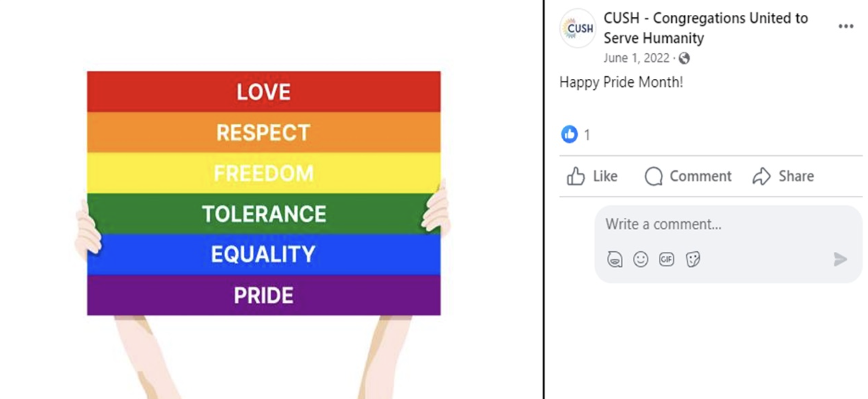Open the three-dots post options menu
Viewport: 868px width, 399px height.
[846, 26]
